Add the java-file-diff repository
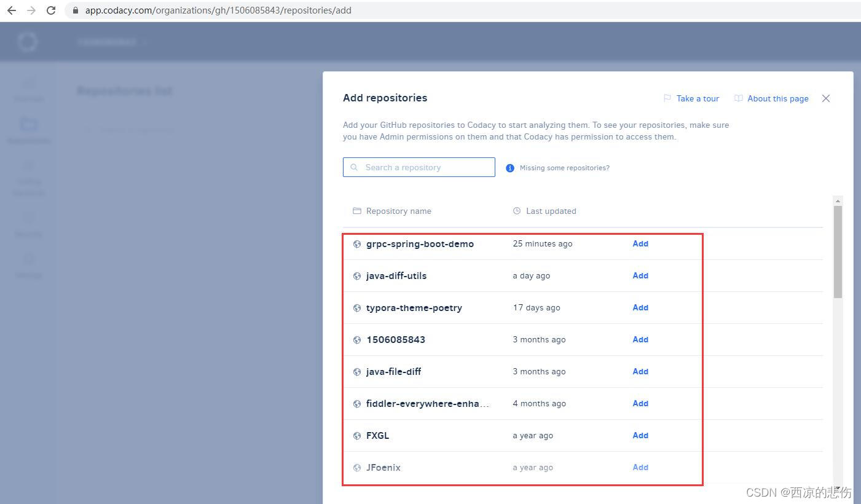This screenshot has height=504, width=861. click(x=640, y=371)
